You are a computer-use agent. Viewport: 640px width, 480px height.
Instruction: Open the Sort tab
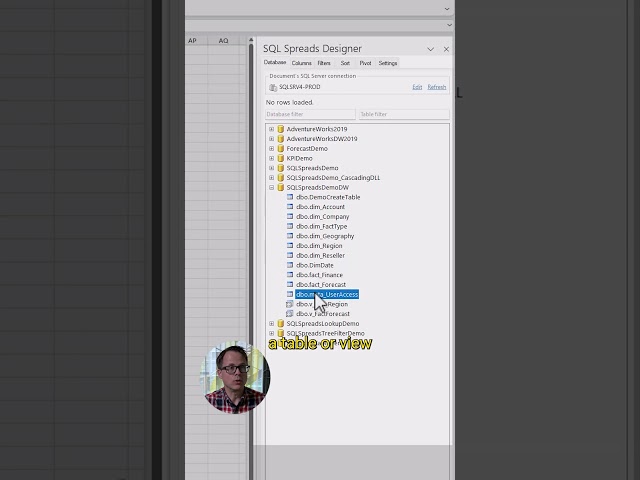345,63
